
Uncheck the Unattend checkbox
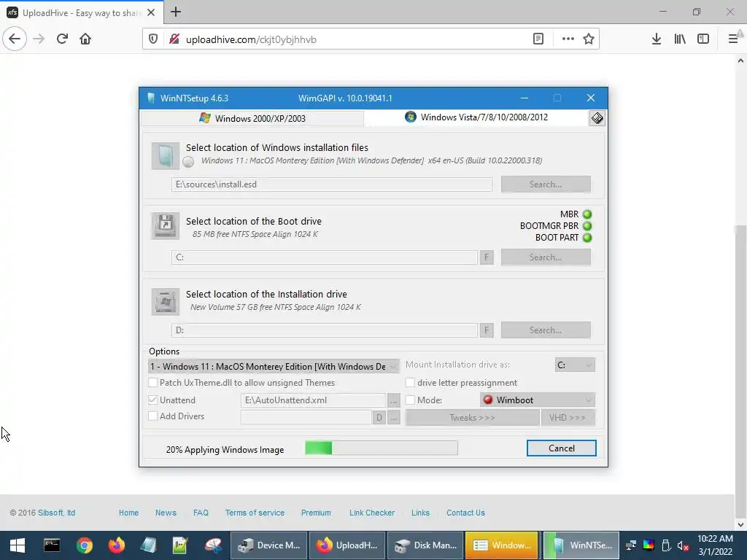pos(153,400)
